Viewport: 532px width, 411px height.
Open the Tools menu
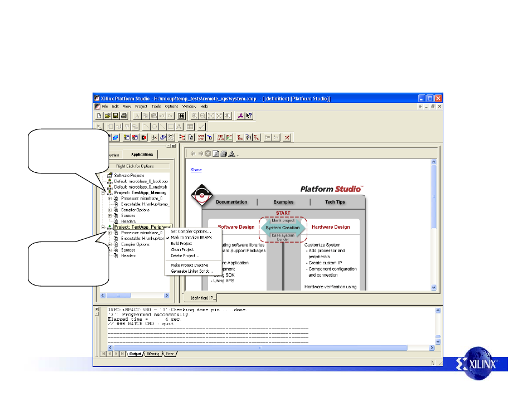point(156,106)
